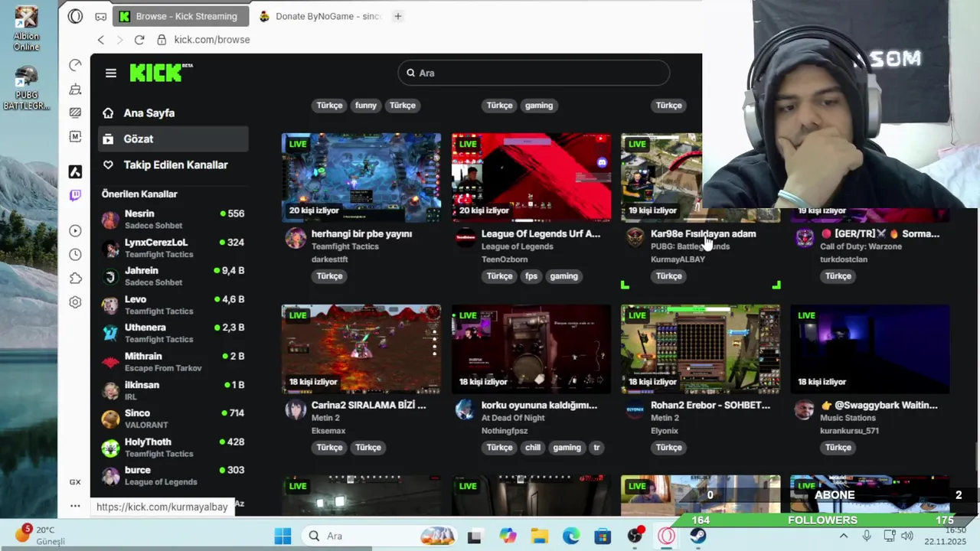Open a new browser tab with plus
Screen dimensions: 980x551
[397, 16]
